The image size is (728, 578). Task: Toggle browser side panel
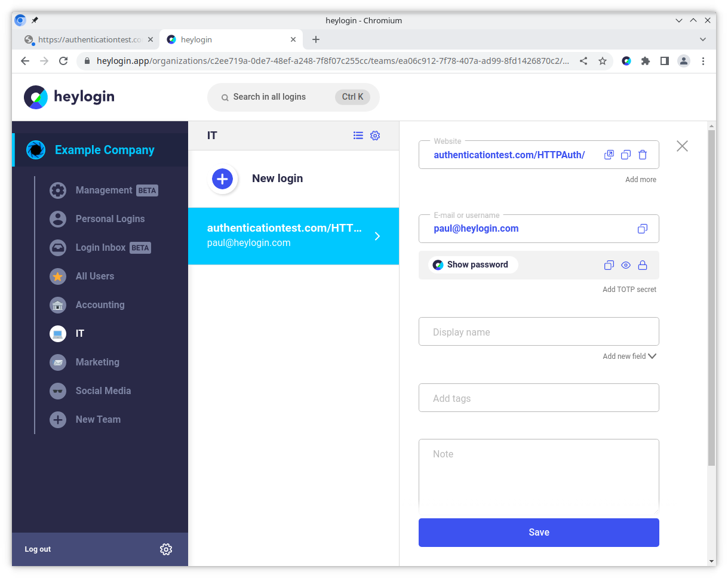pyautogui.click(x=665, y=61)
